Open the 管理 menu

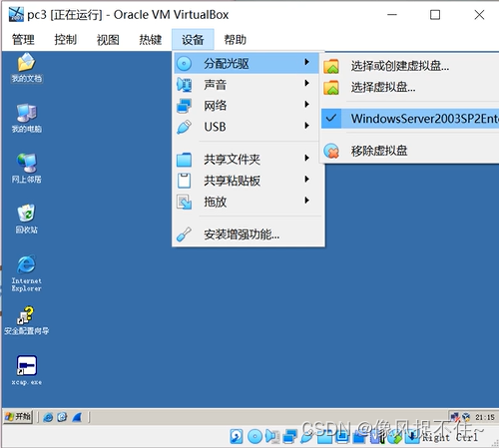click(23, 40)
